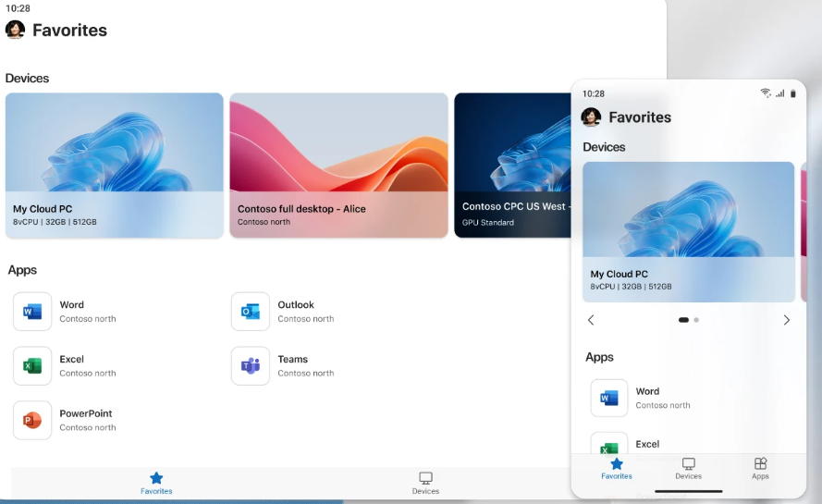Select first carousel page dot in phone view
This screenshot has height=504, width=822.
click(x=683, y=320)
